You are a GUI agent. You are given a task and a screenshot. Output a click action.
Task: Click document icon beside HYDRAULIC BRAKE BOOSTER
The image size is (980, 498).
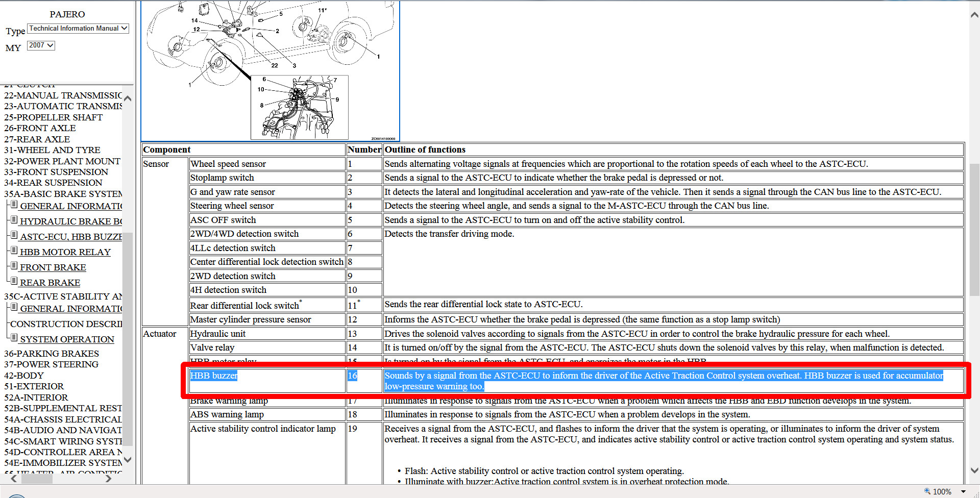[x=14, y=220]
